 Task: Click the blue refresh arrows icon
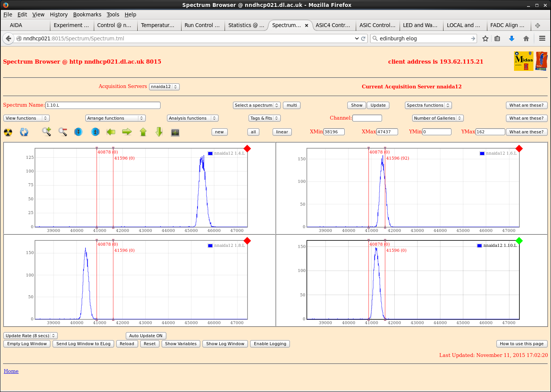[x=24, y=132]
